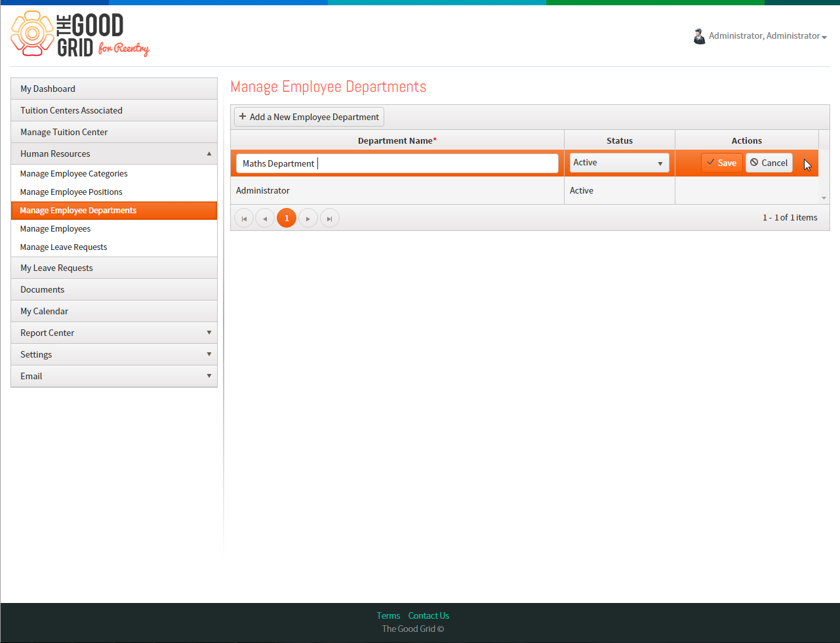
Task: Click the Department Name input field
Action: [x=397, y=163]
